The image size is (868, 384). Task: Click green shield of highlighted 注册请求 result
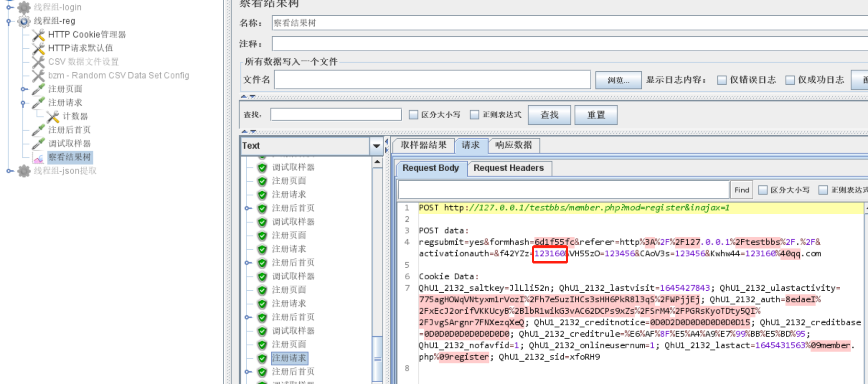262,358
